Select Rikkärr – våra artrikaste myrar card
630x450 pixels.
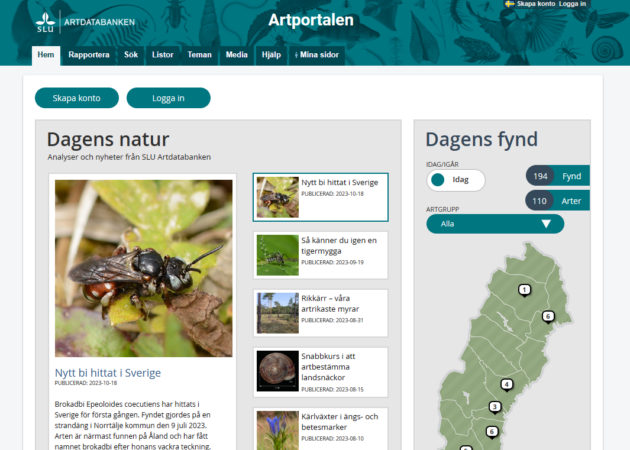point(321,313)
